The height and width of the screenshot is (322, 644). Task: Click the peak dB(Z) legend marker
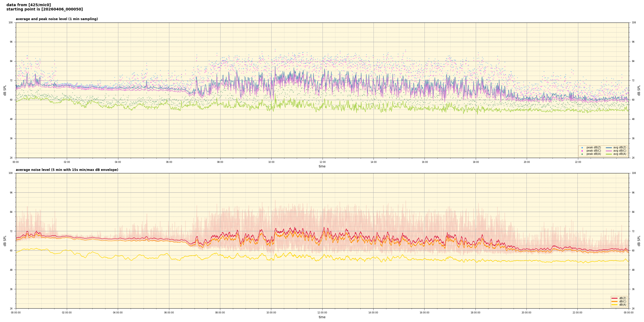(x=582, y=148)
